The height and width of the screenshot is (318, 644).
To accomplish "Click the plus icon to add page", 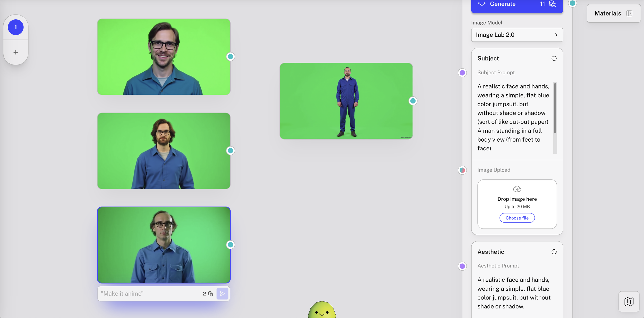I will tap(16, 52).
